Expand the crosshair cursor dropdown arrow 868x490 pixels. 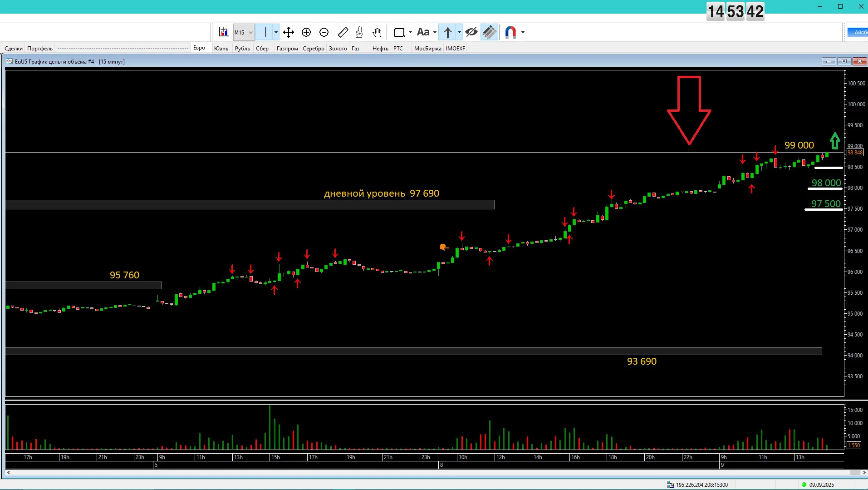[x=276, y=32]
